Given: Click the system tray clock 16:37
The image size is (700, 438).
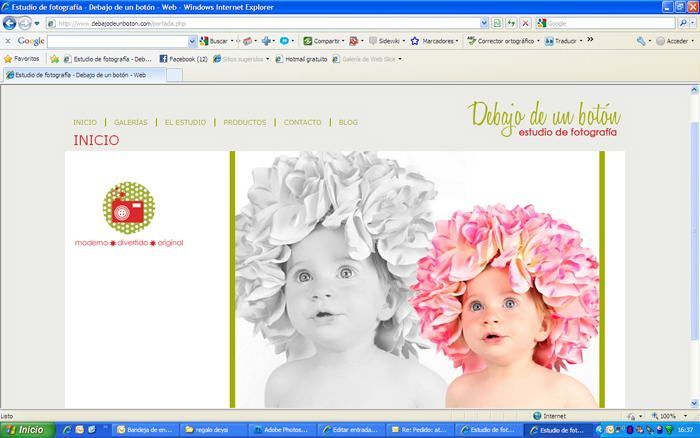Looking at the screenshot, I should pos(685,430).
